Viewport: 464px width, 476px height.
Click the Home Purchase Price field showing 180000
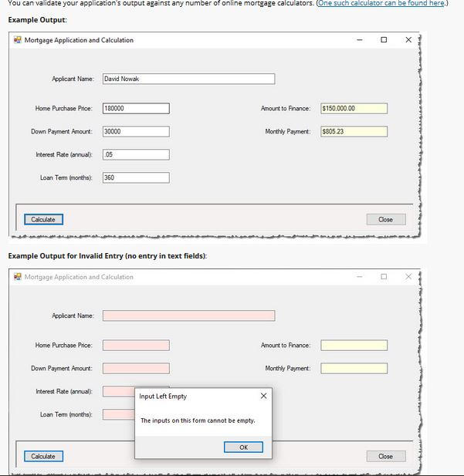pos(136,108)
